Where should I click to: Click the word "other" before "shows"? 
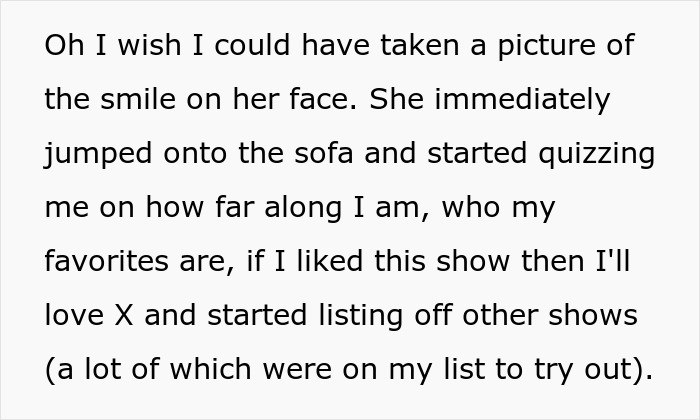click(510, 317)
